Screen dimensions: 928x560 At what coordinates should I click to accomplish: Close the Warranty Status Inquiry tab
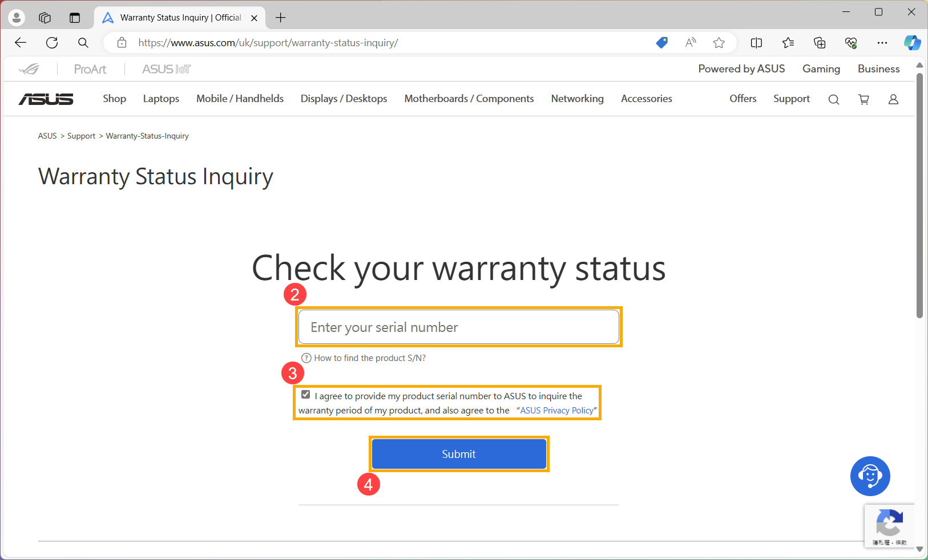click(254, 18)
